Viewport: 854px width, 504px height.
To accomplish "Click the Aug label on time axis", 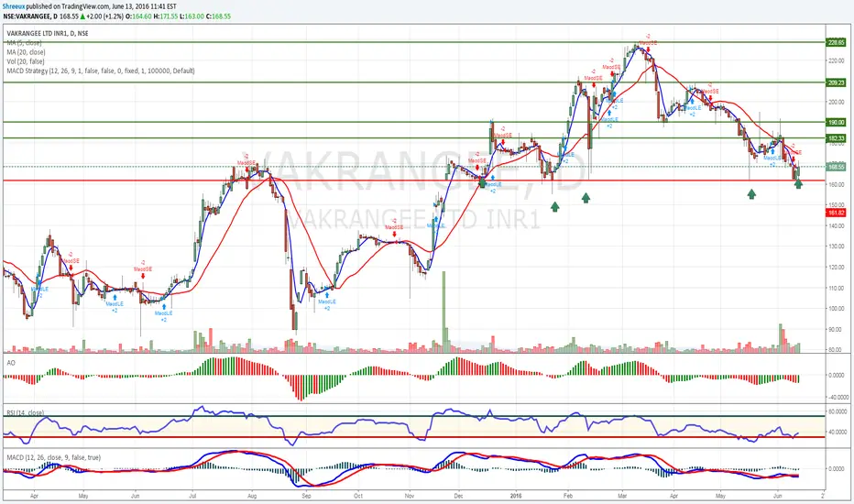I will (x=252, y=496).
